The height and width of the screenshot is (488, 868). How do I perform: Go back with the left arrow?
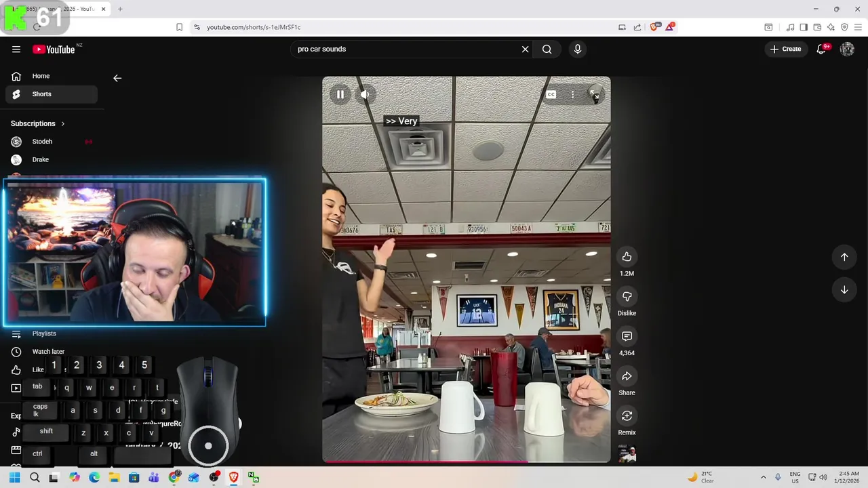tap(117, 78)
